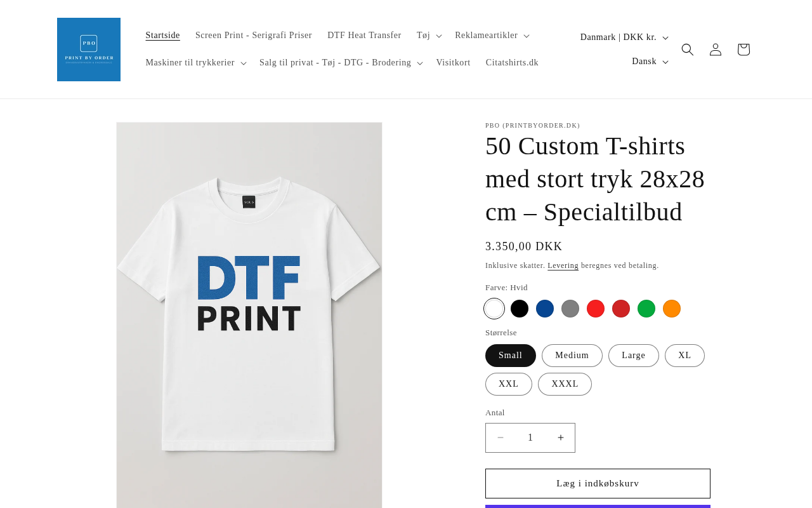Increase quantity with plus button
812x508 pixels.
(x=561, y=438)
